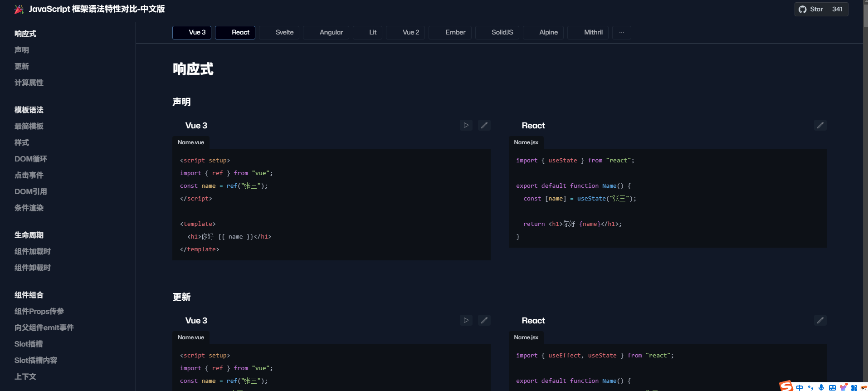Expand more frameworks with the ellipsis button
The image size is (868, 391).
622,33
